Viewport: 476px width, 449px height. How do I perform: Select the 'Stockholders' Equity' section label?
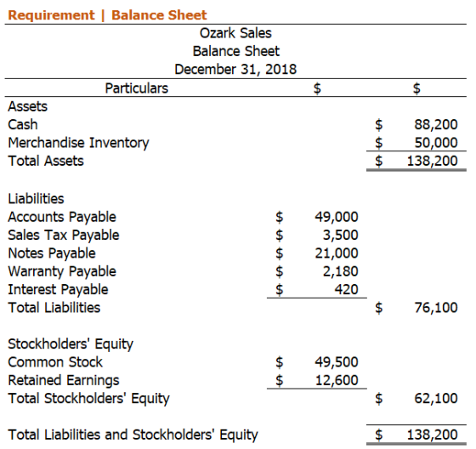coord(71,344)
